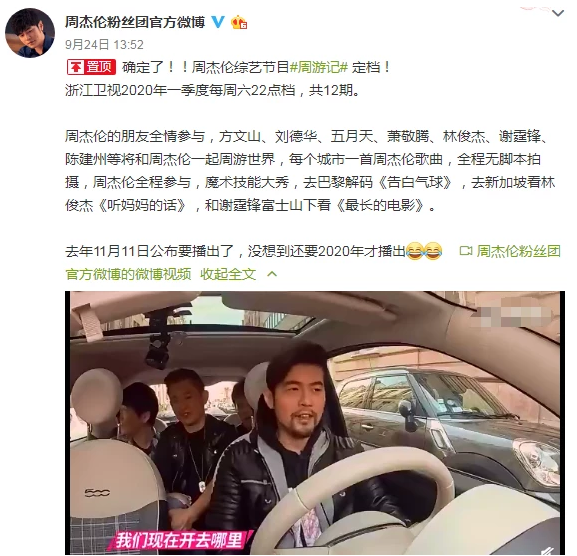Click the 500 logo on the car seat
577x556 pixels.
tap(98, 492)
